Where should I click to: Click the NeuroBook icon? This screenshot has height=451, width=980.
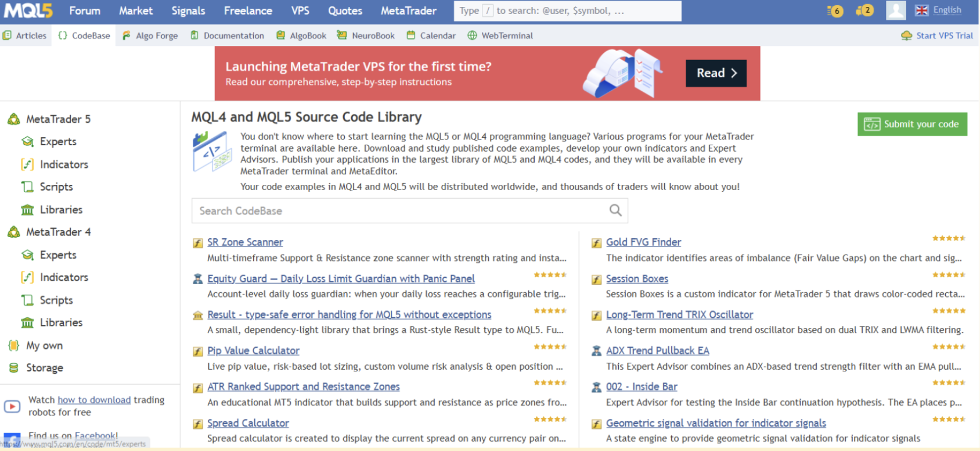[341, 35]
